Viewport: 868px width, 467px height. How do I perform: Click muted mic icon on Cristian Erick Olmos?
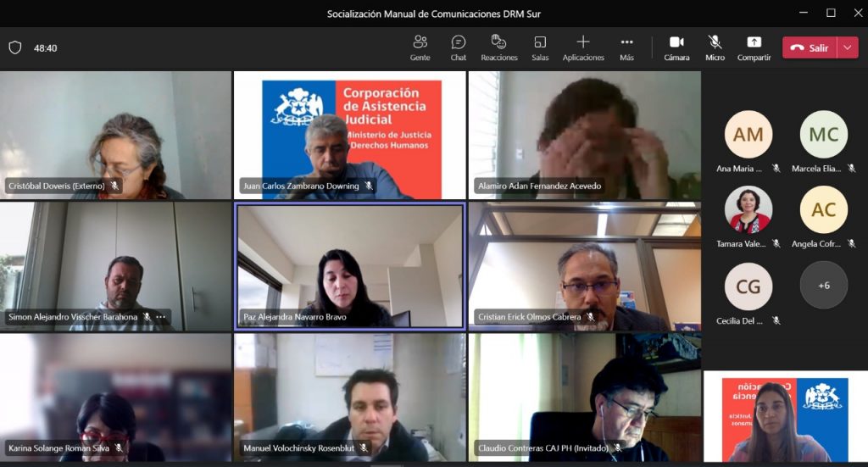coord(591,317)
